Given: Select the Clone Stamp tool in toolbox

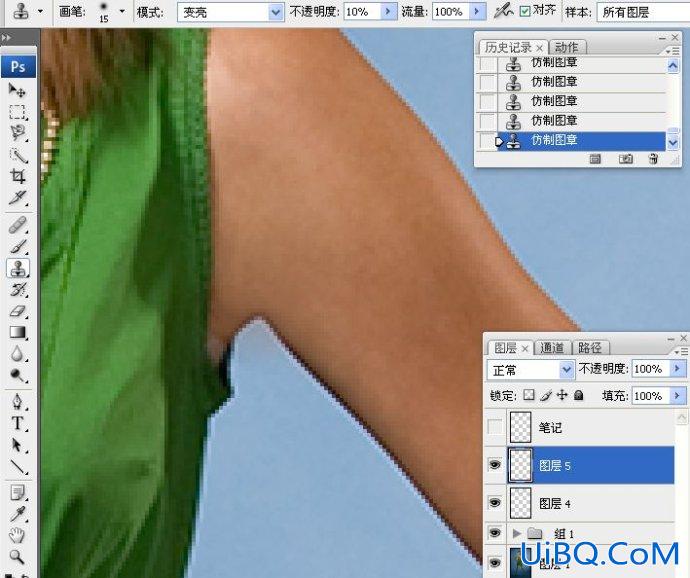Looking at the screenshot, I should pos(18,268).
